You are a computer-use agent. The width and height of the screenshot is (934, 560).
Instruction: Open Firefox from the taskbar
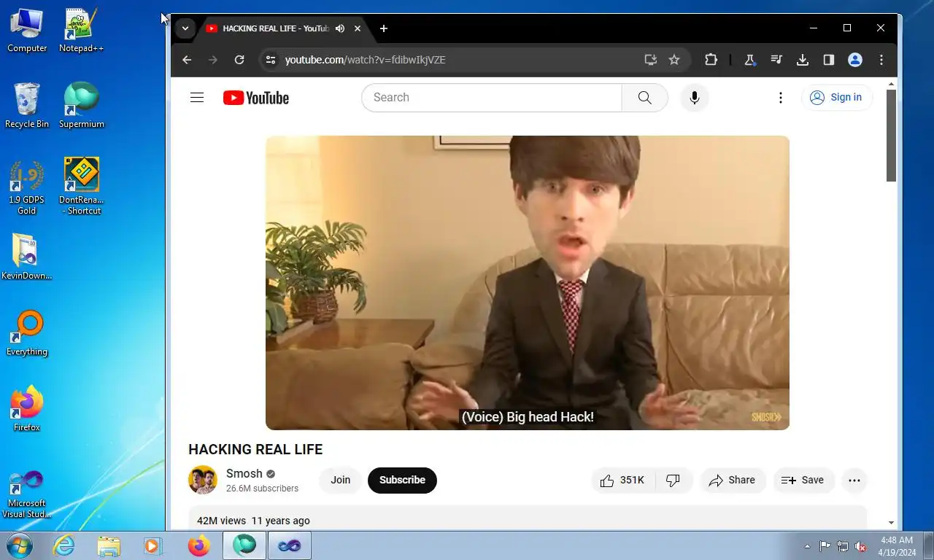[x=198, y=545]
